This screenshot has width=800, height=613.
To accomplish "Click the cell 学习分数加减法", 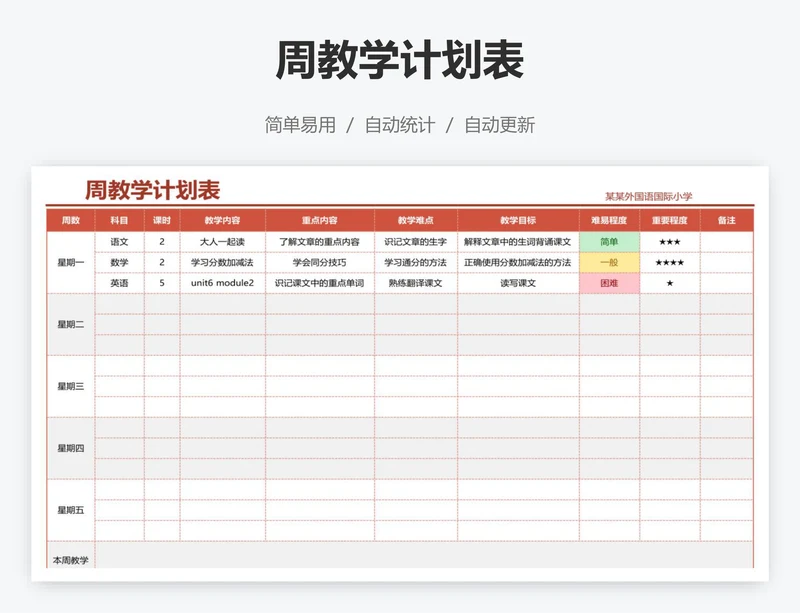I will (x=222, y=262).
